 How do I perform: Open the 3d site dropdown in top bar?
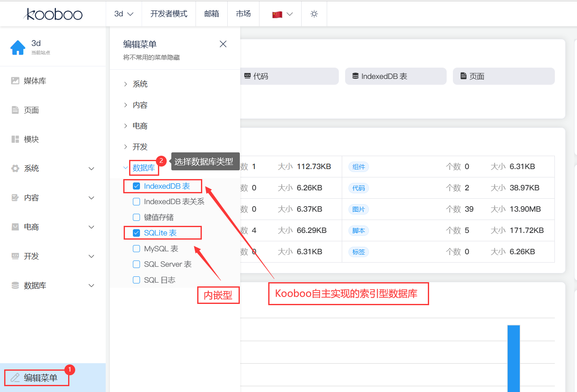coord(124,14)
